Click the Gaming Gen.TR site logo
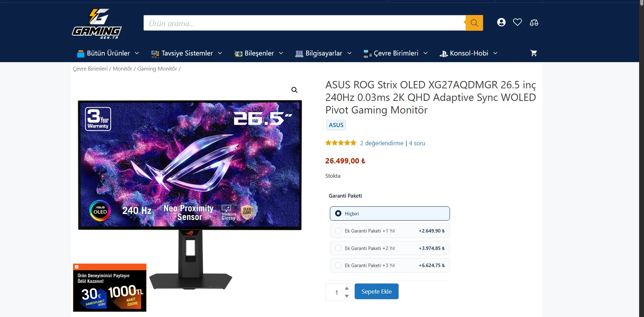Image resolution: width=644 pixels, height=317 pixels. point(97,24)
